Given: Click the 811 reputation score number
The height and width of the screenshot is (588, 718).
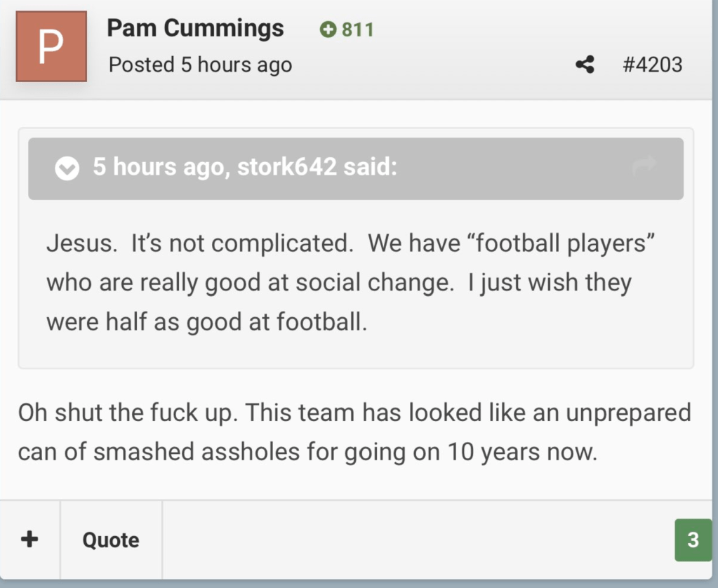Looking at the screenshot, I should click(x=357, y=29).
